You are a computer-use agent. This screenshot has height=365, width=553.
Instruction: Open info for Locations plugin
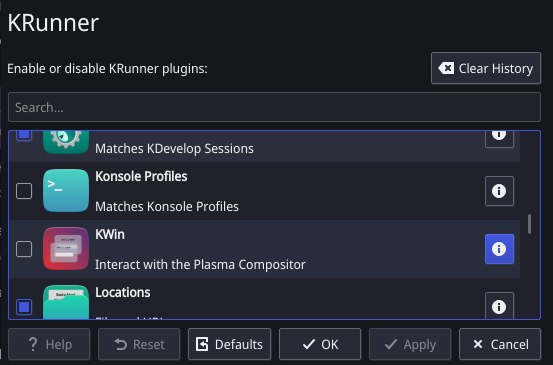pos(499,305)
